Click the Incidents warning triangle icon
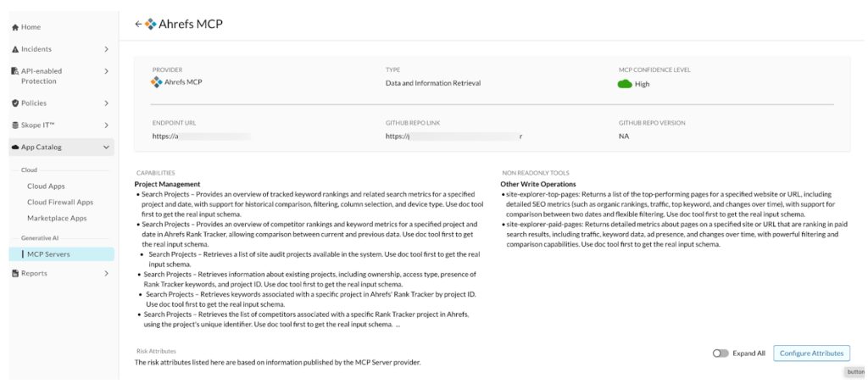Screen dimensions: 868x384 [x=15, y=49]
